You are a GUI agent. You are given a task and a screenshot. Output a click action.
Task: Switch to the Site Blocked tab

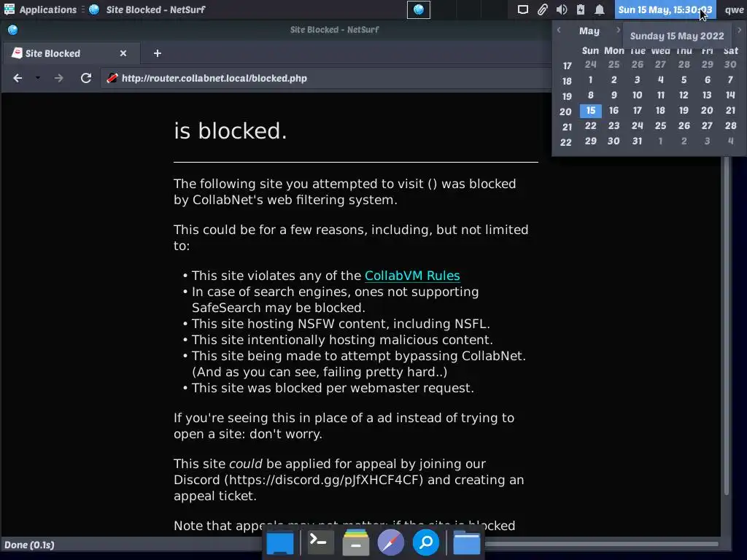pos(71,52)
